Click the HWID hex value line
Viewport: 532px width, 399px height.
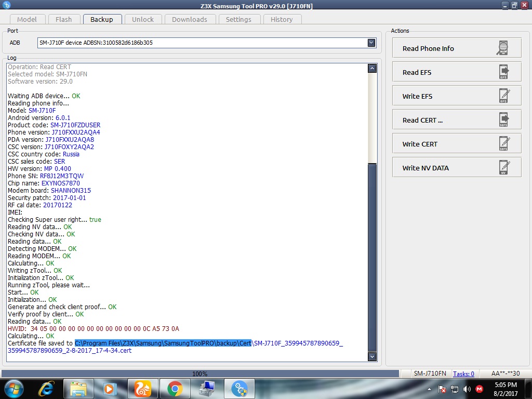tap(105, 328)
